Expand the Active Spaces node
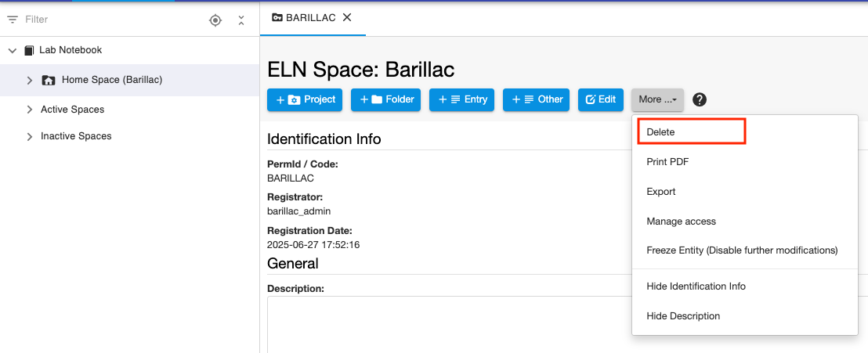The width and height of the screenshot is (868, 353). (x=30, y=110)
